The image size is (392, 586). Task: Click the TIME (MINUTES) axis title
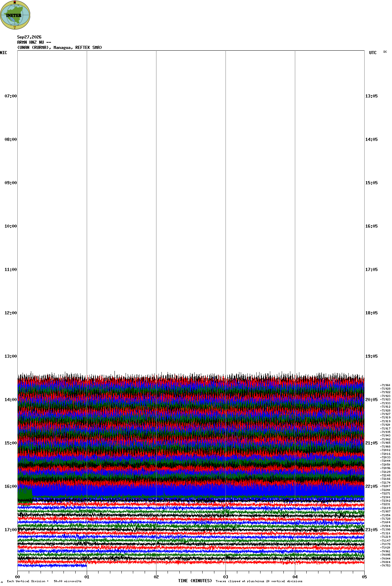point(195,581)
